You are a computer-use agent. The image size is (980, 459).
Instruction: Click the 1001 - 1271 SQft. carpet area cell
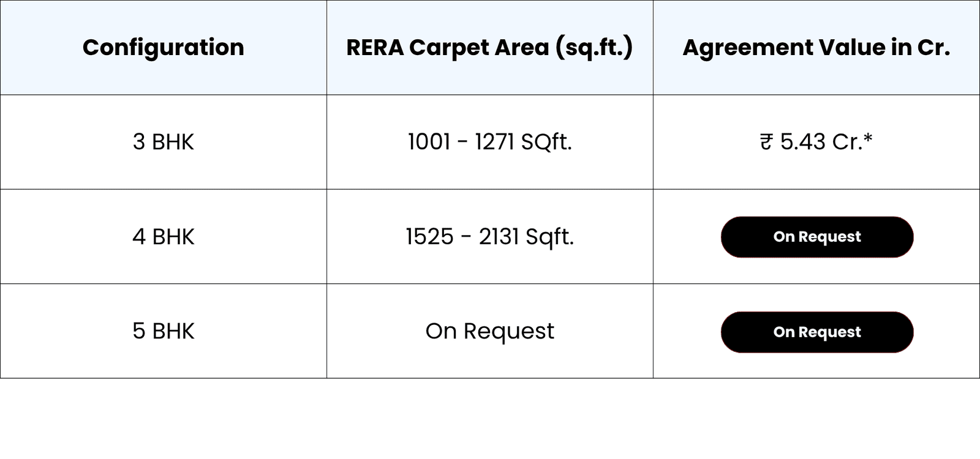[489, 142]
